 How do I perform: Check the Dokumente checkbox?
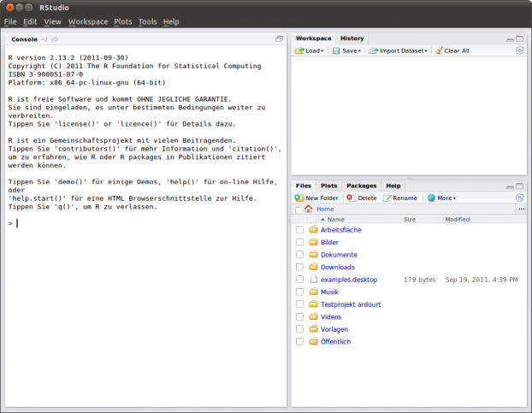(299, 255)
